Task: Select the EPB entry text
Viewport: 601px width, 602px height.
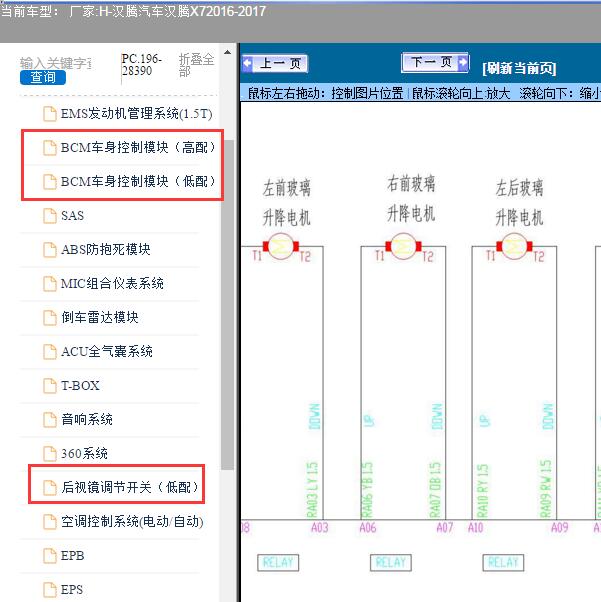Action: [x=72, y=556]
